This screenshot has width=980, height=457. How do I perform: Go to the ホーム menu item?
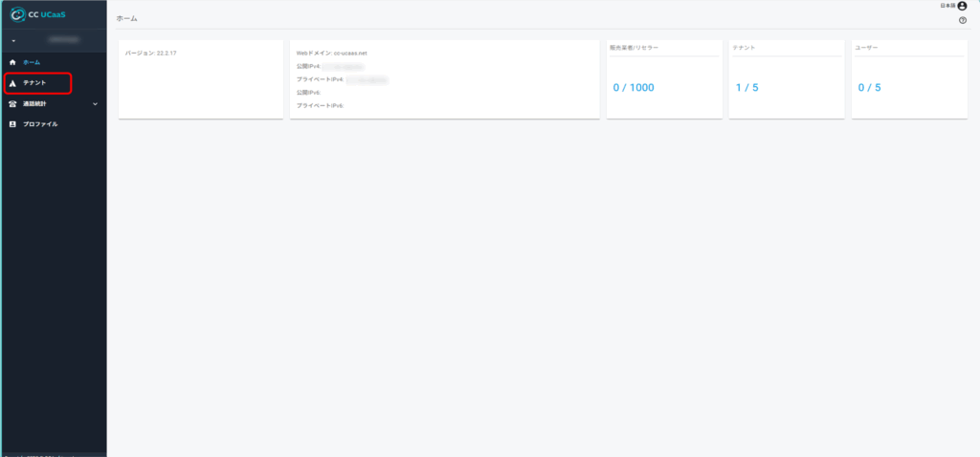pos(32,62)
